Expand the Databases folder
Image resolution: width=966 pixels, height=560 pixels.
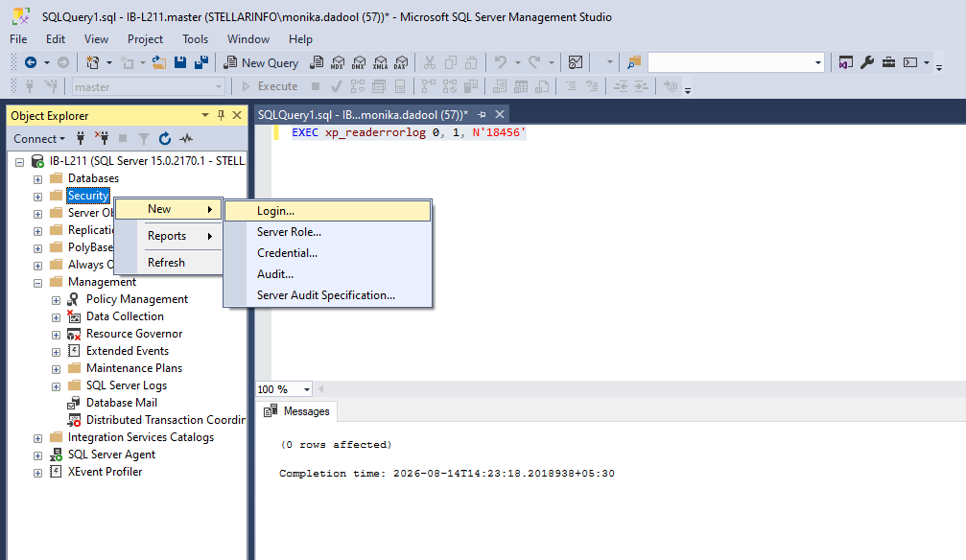click(x=37, y=180)
